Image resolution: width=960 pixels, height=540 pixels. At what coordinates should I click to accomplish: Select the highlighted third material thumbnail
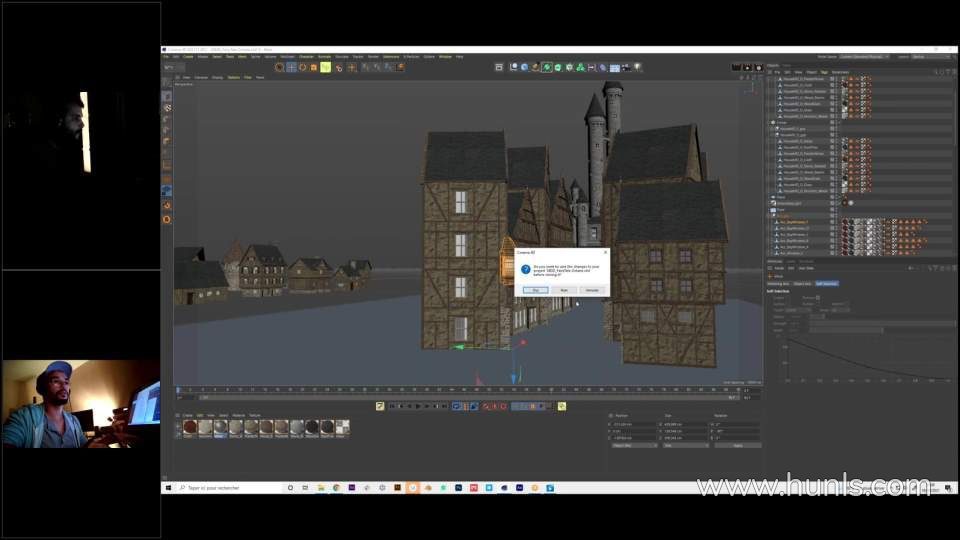pyautogui.click(x=220, y=427)
